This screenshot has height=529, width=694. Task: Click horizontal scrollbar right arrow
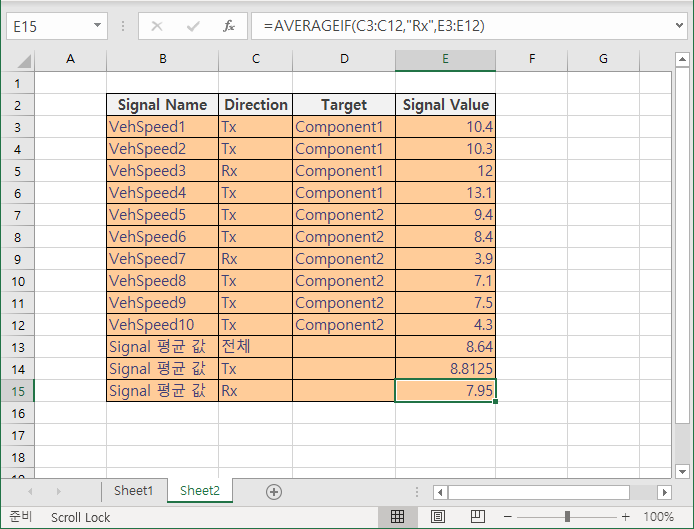click(x=664, y=492)
